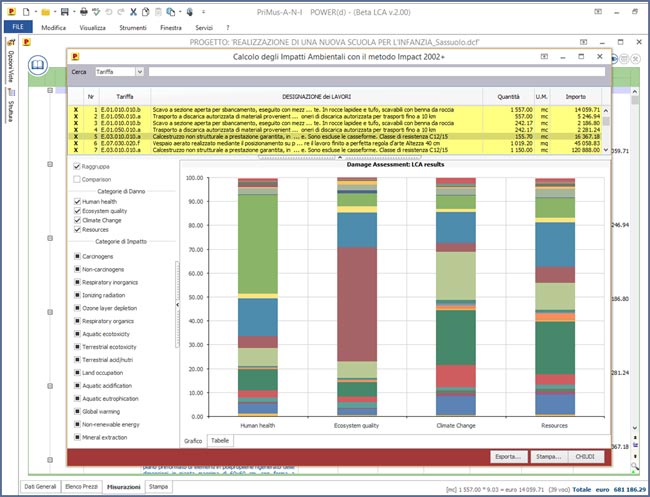This screenshot has height=497, width=650.
Task: Click the Paste special icon with globe
Action: [170, 12]
